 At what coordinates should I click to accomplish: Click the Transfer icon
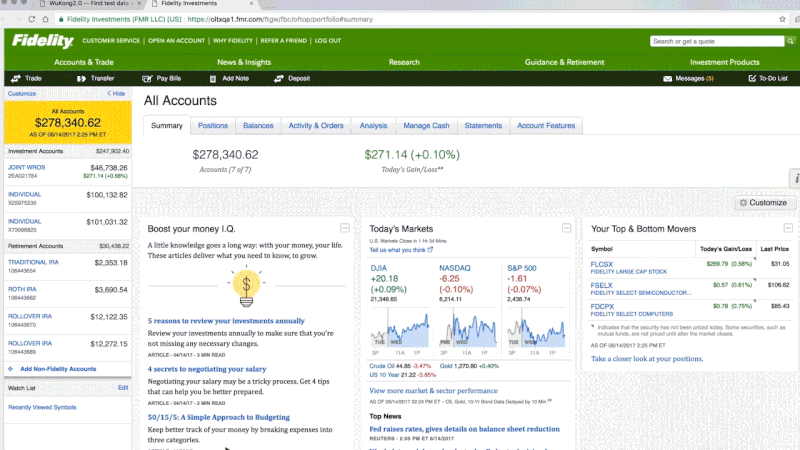coord(81,79)
